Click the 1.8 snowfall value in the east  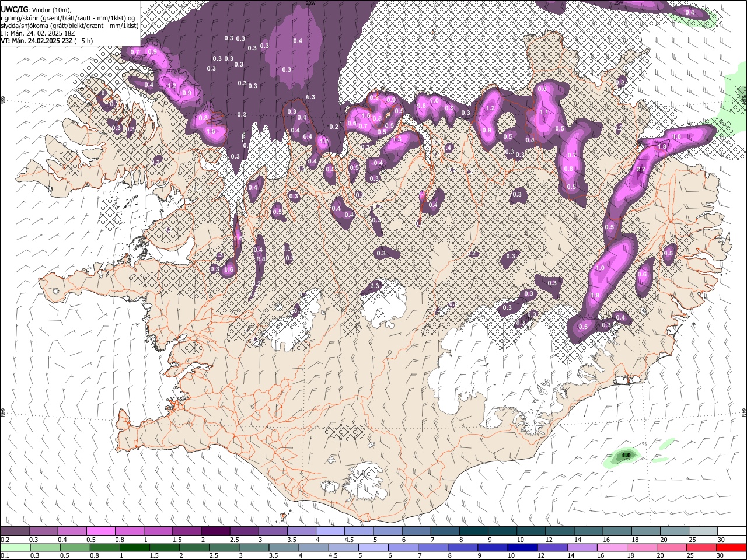pyautogui.click(x=662, y=146)
